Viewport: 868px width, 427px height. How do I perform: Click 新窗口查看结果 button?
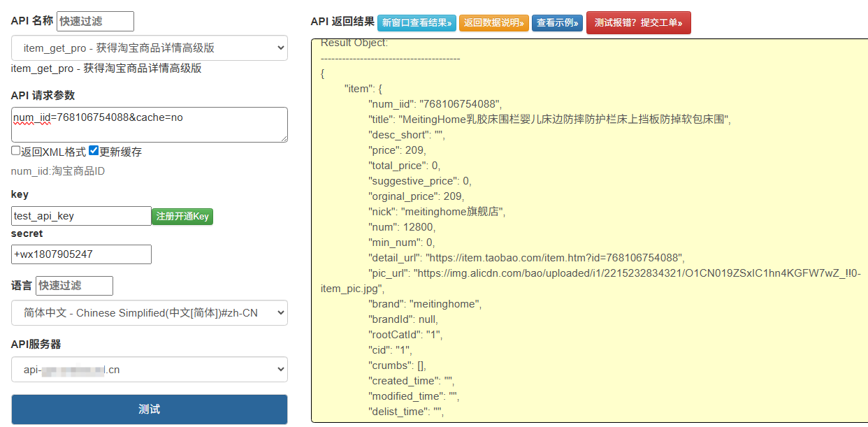tap(417, 23)
